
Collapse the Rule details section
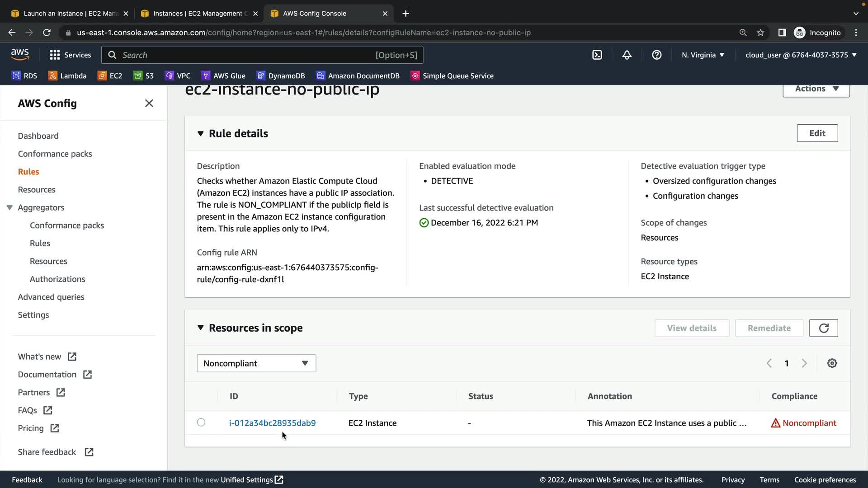pyautogui.click(x=200, y=134)
